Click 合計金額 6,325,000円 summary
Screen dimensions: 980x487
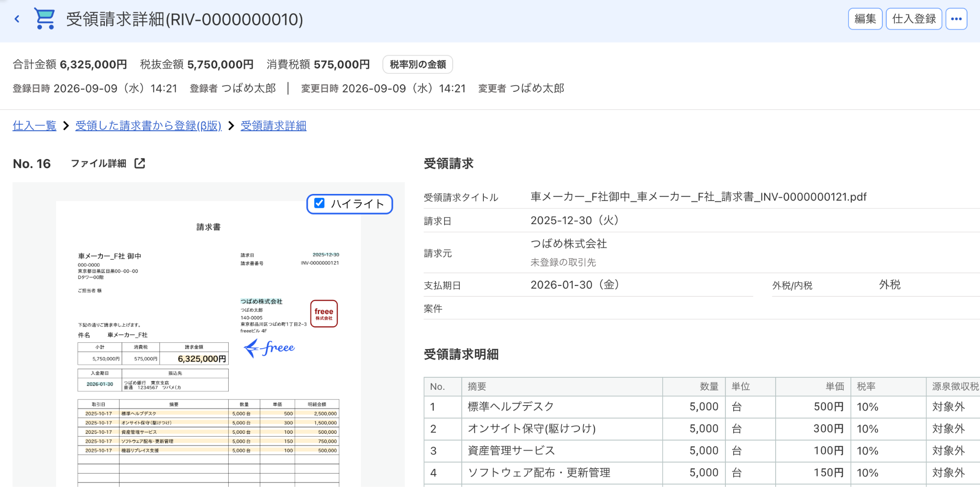(x=70, y=65)
